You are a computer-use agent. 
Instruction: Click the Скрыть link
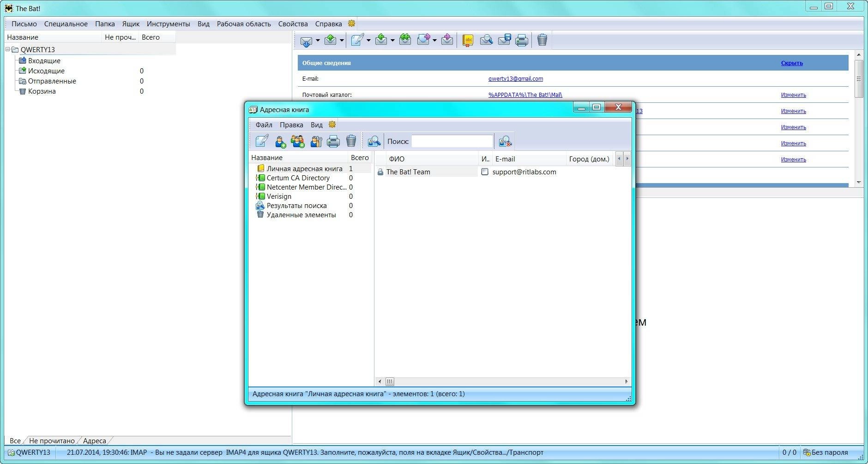(792, 63)
